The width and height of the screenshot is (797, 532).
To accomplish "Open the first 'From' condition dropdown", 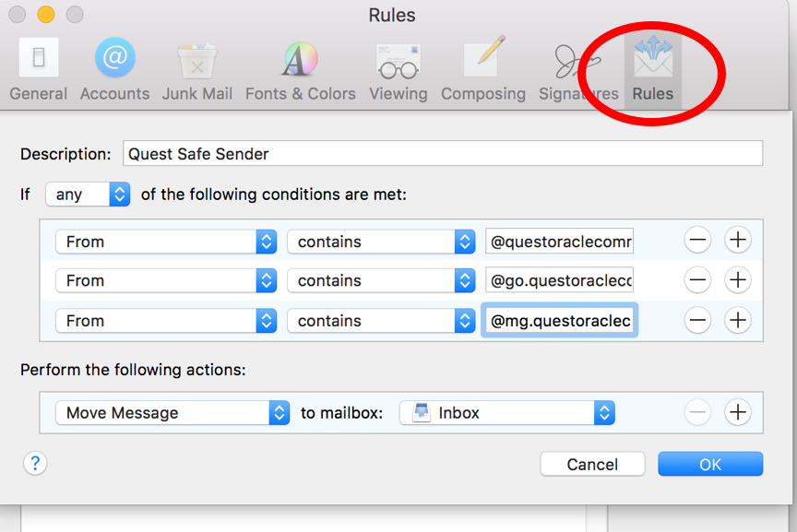I will tap(165, 241).
